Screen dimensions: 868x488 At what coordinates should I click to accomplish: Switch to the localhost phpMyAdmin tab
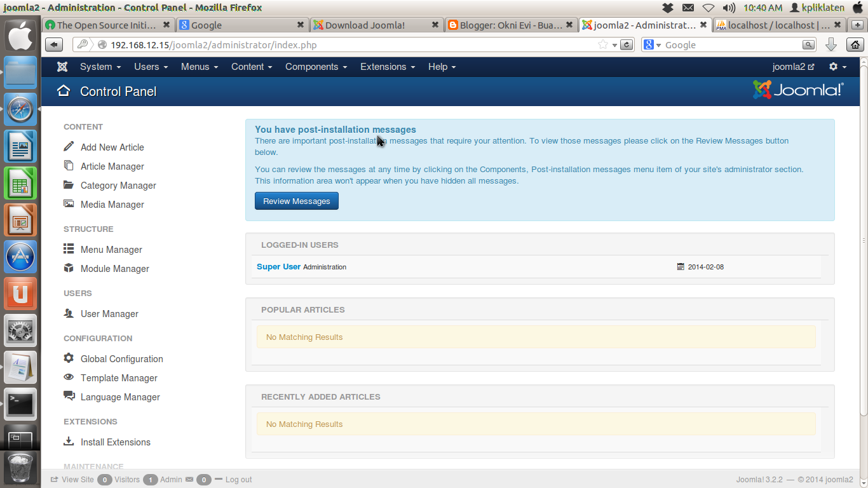coord(778,25)
